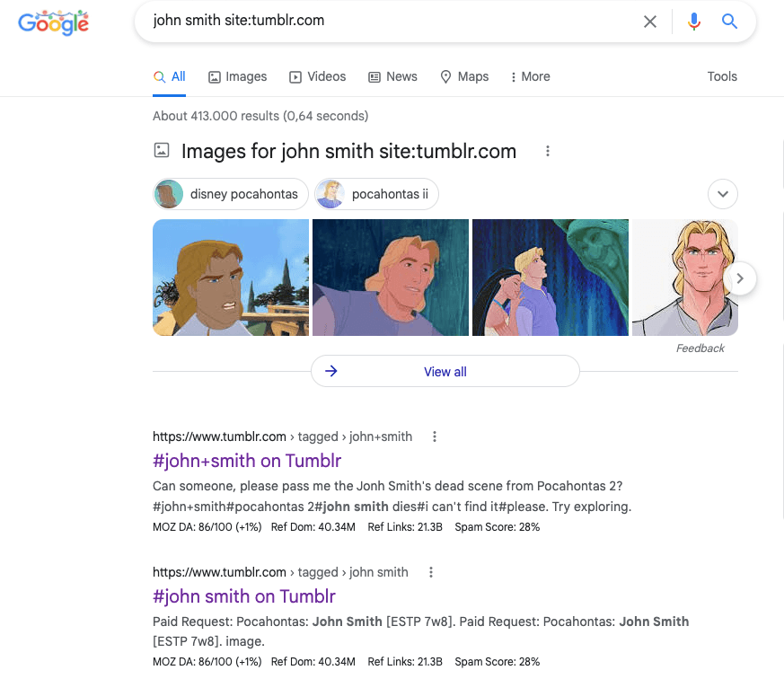Image resolution: width=784 pixels, height=679 pixels.
Task: Click the blue magnifier search icon
Action: (x=729, y=22)
